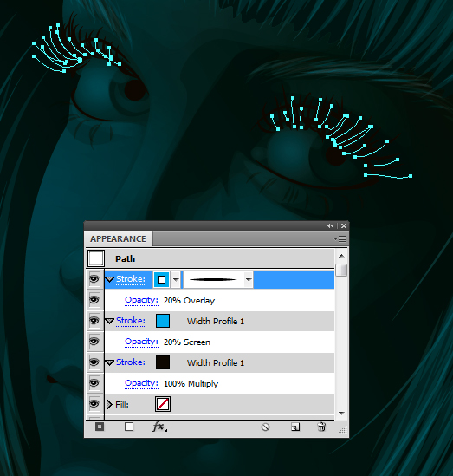Click the panel scrollbar down arrow
The width and height of the screenshot is (453, 476).
click(x=341, y=414)
